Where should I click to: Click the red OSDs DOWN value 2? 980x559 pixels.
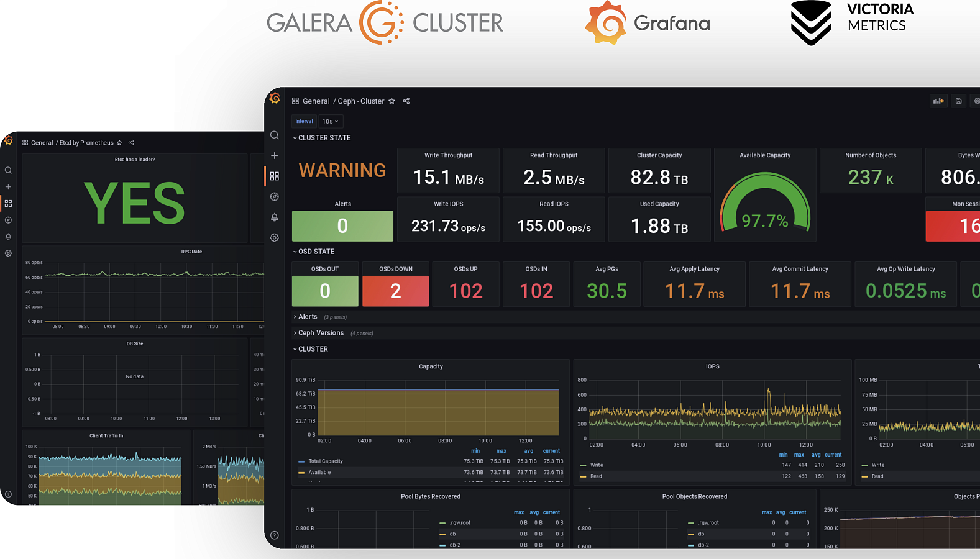[x=396, y=291]
